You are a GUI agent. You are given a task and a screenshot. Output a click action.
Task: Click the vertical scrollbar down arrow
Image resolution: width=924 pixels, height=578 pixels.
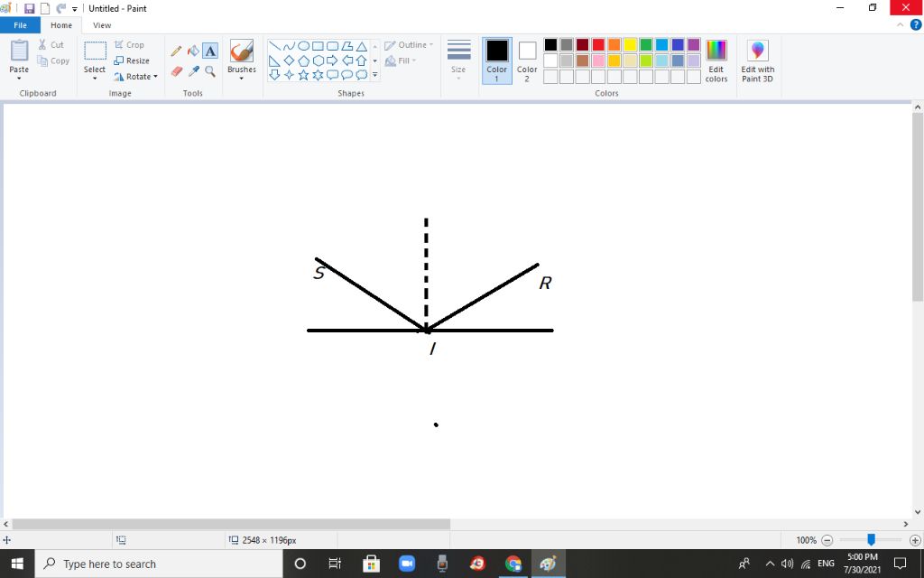click(918, 512)
